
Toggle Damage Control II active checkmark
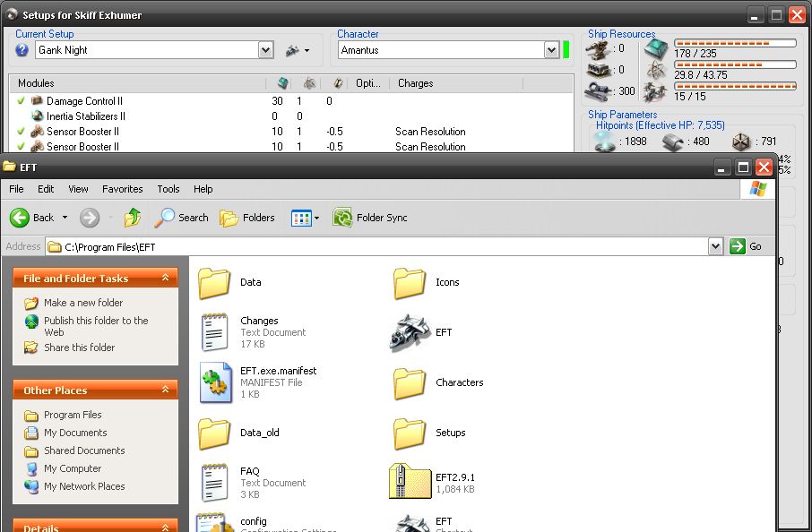click(x=22, y=101)
